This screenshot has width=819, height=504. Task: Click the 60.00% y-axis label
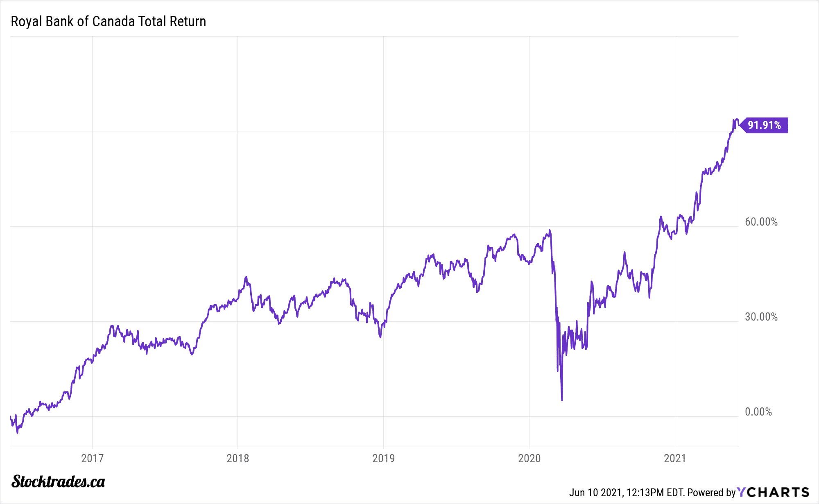761,222
